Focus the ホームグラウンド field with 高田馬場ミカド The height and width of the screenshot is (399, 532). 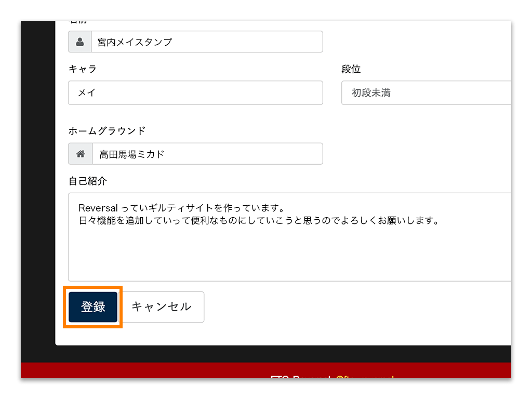pyautogui.click(x=208, y=154)
